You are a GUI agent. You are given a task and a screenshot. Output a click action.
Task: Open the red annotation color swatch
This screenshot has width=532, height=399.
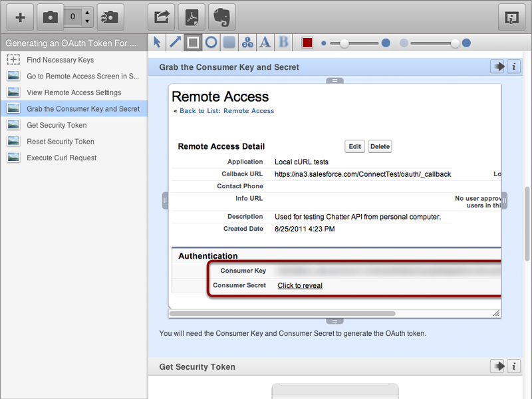307,43
